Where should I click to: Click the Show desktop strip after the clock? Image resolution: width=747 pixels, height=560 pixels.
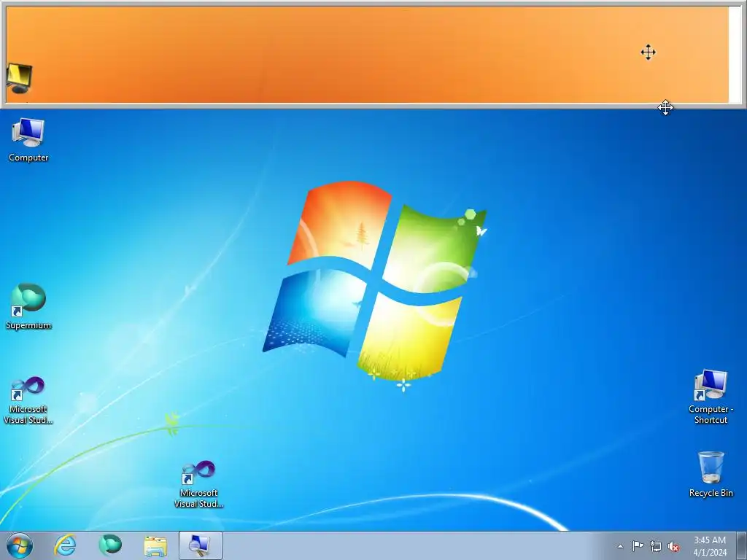(741, 546)
